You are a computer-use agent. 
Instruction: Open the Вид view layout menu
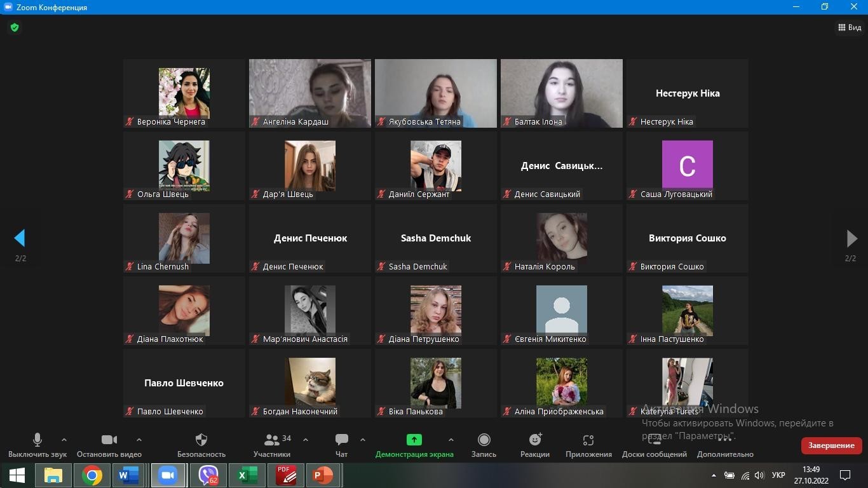click(850, 27)
